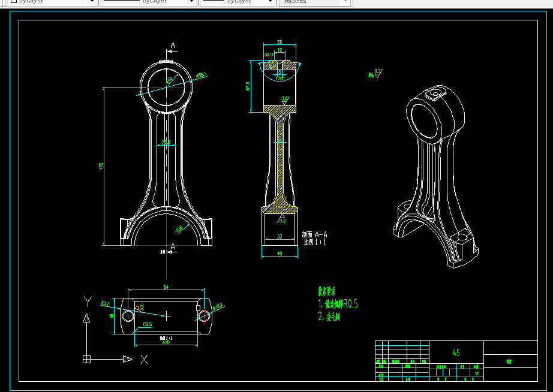Select the 57.5 vertical dimension text

[248, 86]
